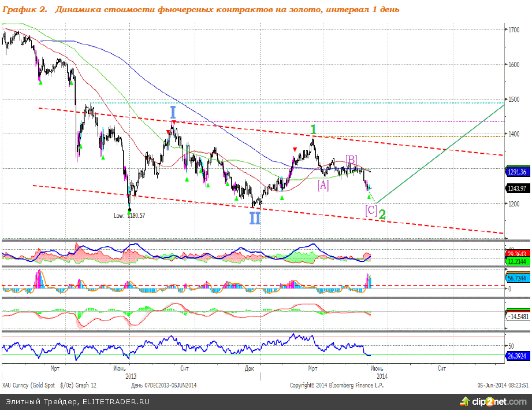
Task: Click the -14.5481 oscillator value label
Action: (x=518, y=316)
